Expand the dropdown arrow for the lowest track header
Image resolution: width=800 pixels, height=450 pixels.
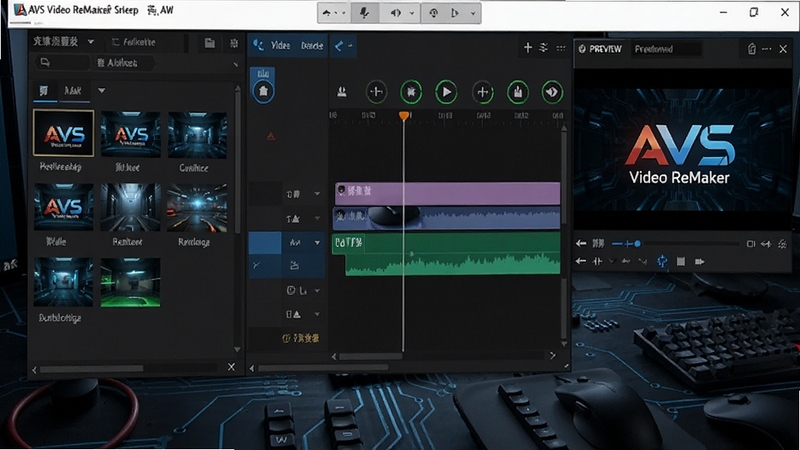(x=317, y=314)
